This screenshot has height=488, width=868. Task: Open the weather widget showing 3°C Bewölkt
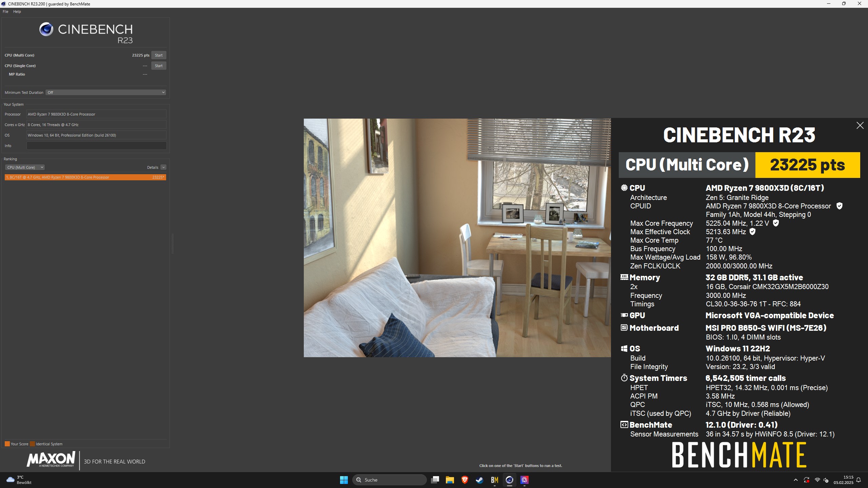click(19, 480)
